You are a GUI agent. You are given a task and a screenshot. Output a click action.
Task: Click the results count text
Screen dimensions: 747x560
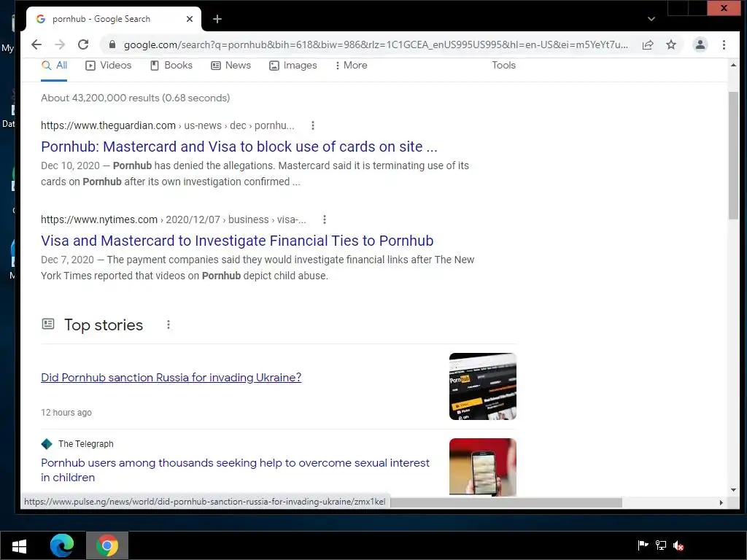click(x=135, y=98)
